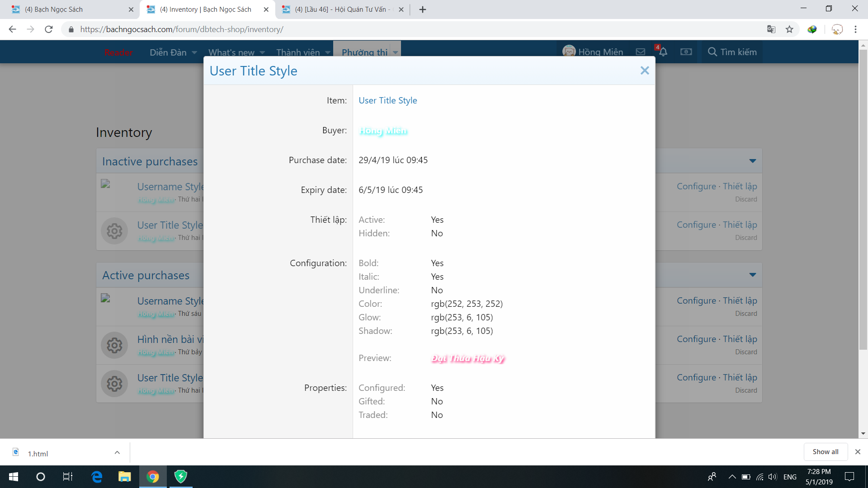Click the User Title Style item link
This screenshot has width=868, height=488.
point(387,100)
